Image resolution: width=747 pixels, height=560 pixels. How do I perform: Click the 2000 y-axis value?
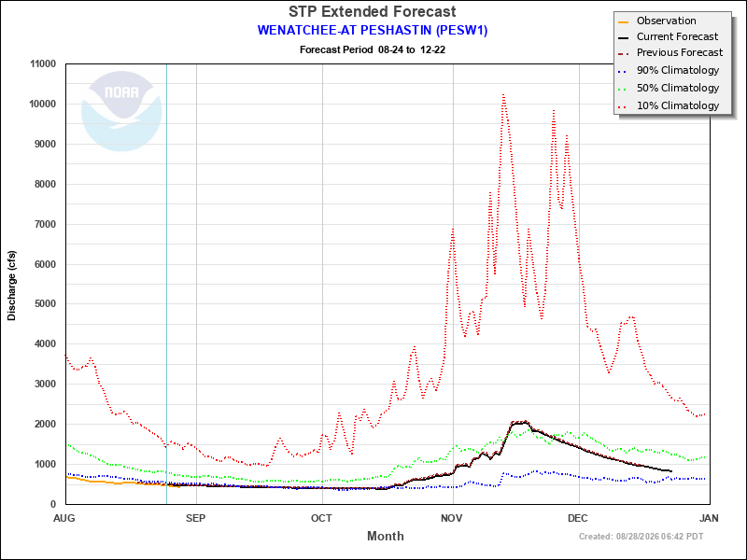45,424
